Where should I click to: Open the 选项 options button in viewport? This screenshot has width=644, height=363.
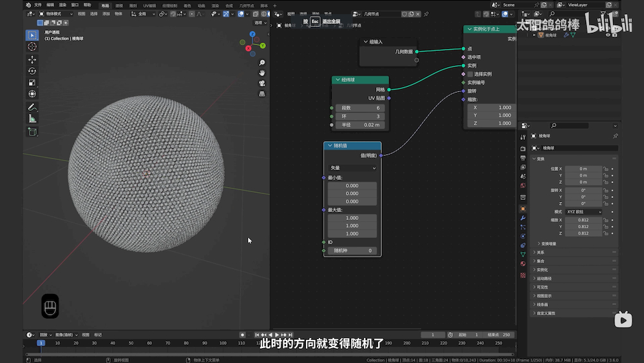[x=260, y=23]
